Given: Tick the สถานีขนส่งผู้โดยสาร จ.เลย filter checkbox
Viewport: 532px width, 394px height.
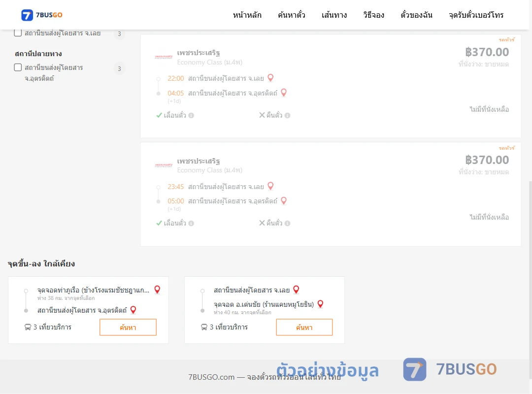Looking at the screenshot, I should click(x=18, y=33).
